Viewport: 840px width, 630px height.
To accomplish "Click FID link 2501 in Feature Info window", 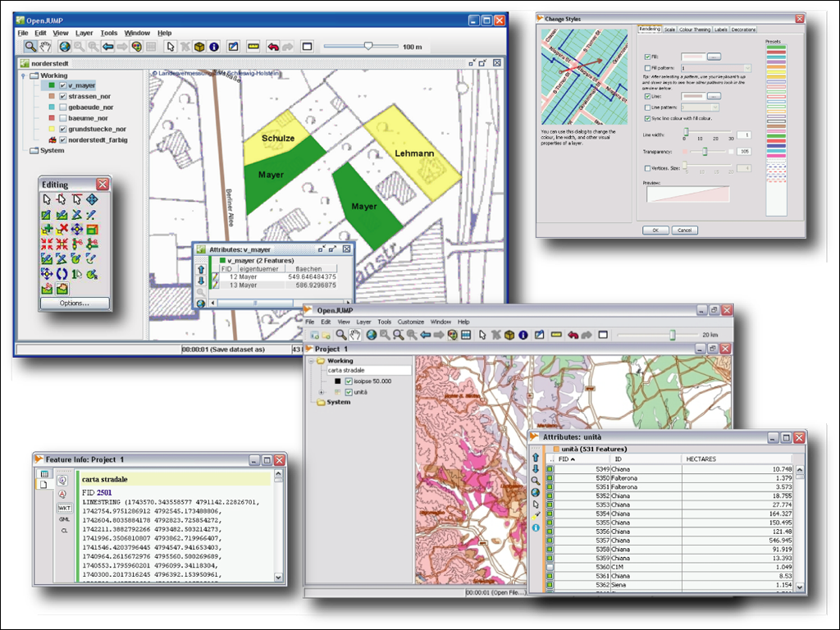I will click(x=104, y=492).
